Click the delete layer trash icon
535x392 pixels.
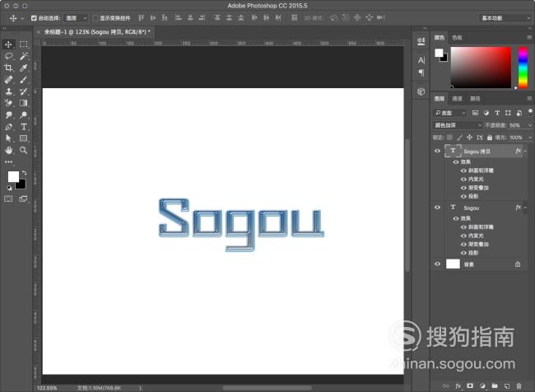(x=519, y=386)
